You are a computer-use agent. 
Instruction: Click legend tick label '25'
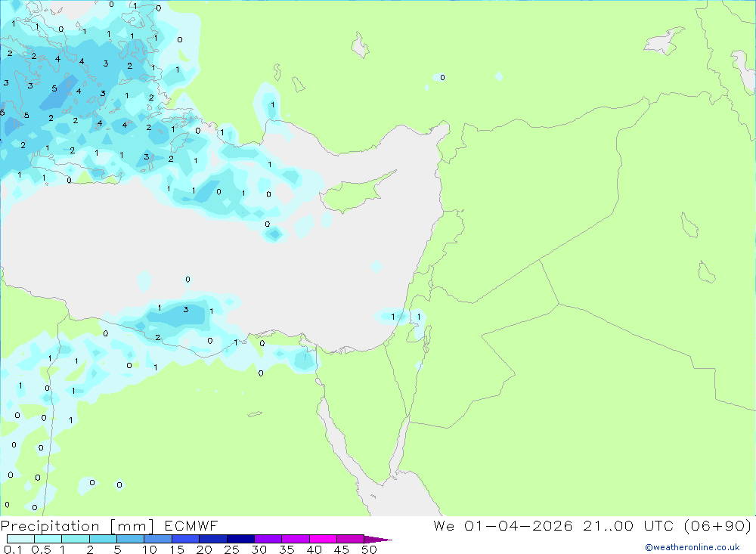[231, 549]
